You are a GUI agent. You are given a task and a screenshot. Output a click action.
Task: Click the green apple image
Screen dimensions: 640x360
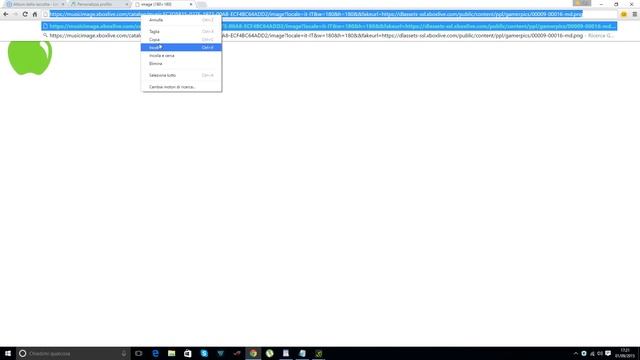point(30,58)
